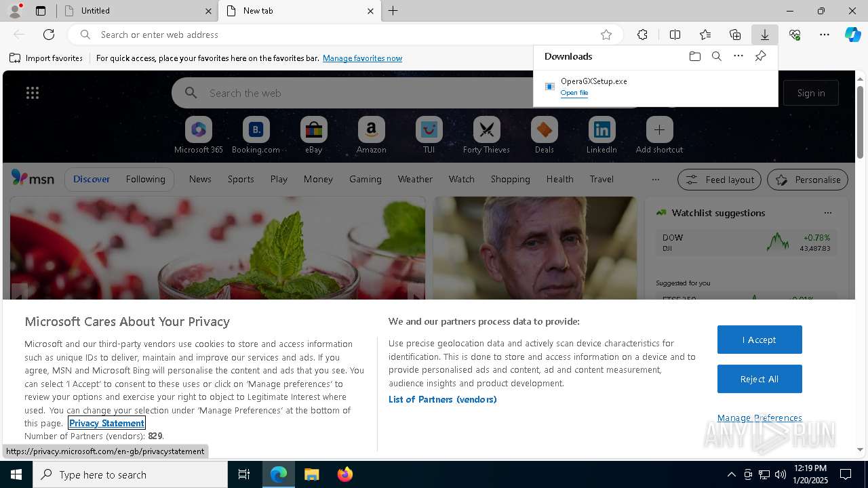Open Manage Preferences link
The width and height of the screenshot is (868, 488).
pyautogui.click(x=759, y=418)
